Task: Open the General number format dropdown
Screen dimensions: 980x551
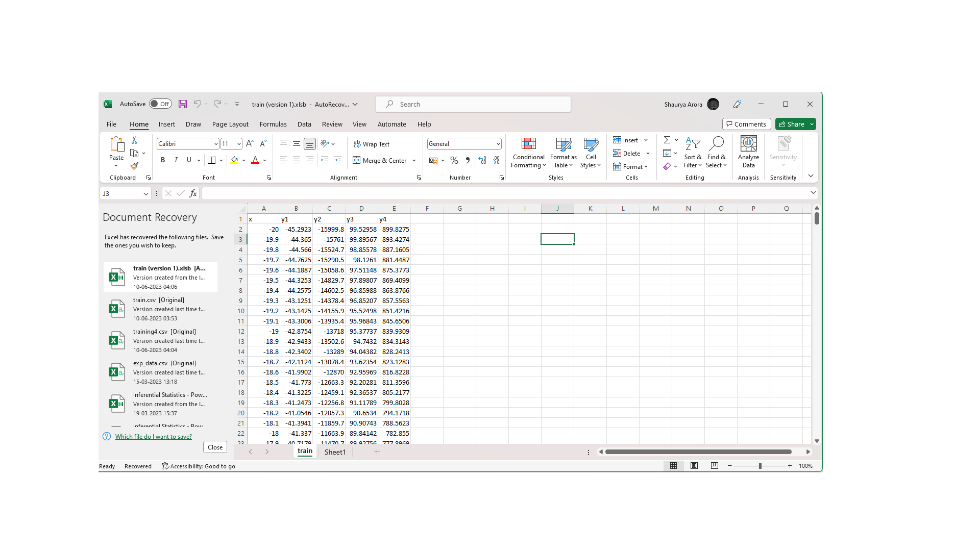Action: (x=498, y=144)
